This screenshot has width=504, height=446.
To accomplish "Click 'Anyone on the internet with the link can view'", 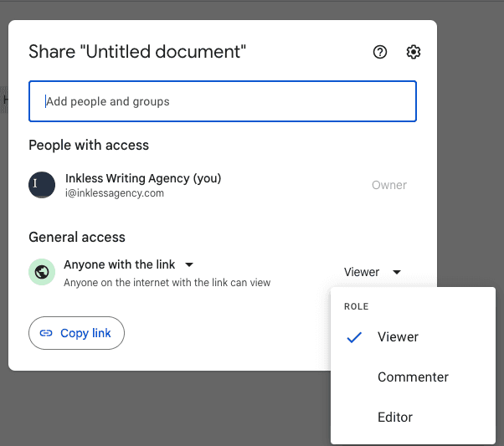I will click(167, 283).
